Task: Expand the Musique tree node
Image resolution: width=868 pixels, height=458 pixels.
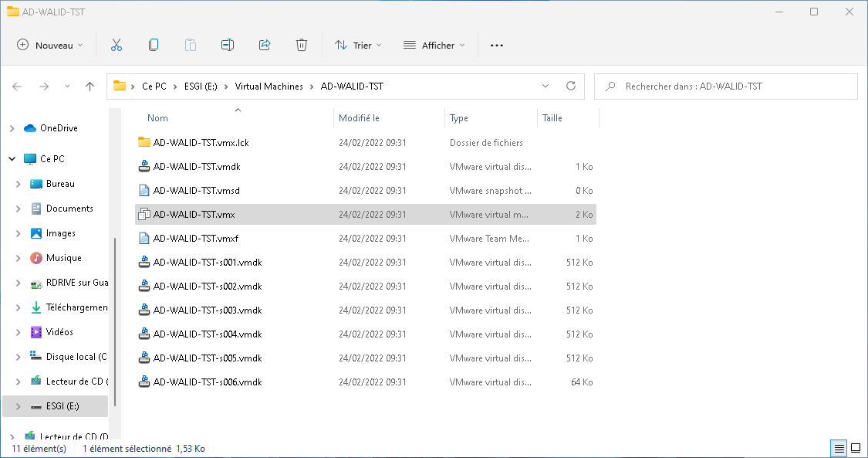Action: click(19, 258)
